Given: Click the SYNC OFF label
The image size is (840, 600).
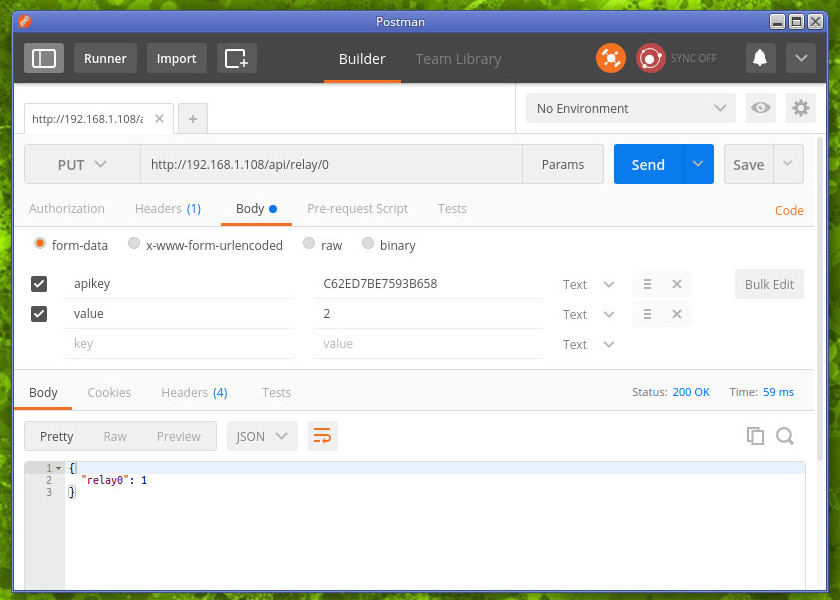Looking at the screenshot, I should (693, 58).
